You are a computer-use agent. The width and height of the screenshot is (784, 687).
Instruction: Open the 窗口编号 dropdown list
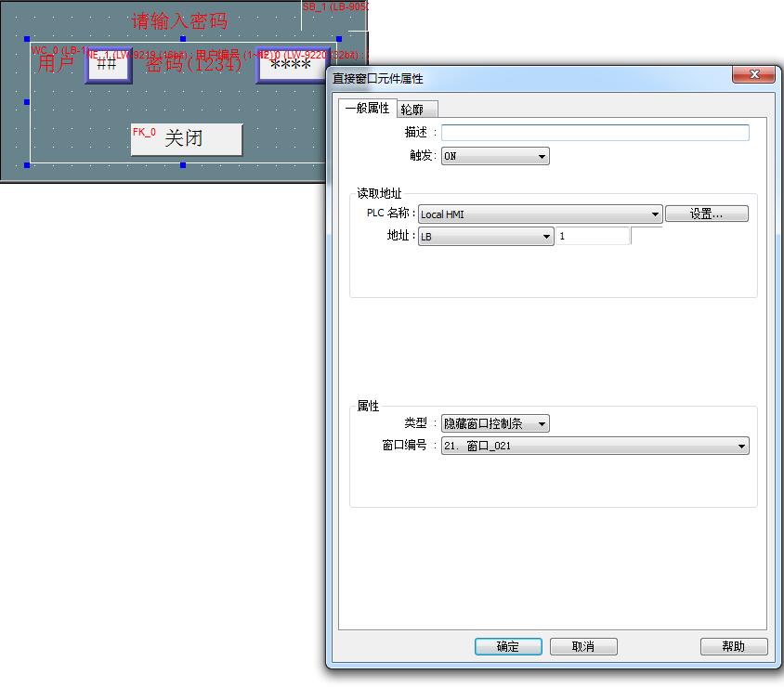tap(595, 446)
